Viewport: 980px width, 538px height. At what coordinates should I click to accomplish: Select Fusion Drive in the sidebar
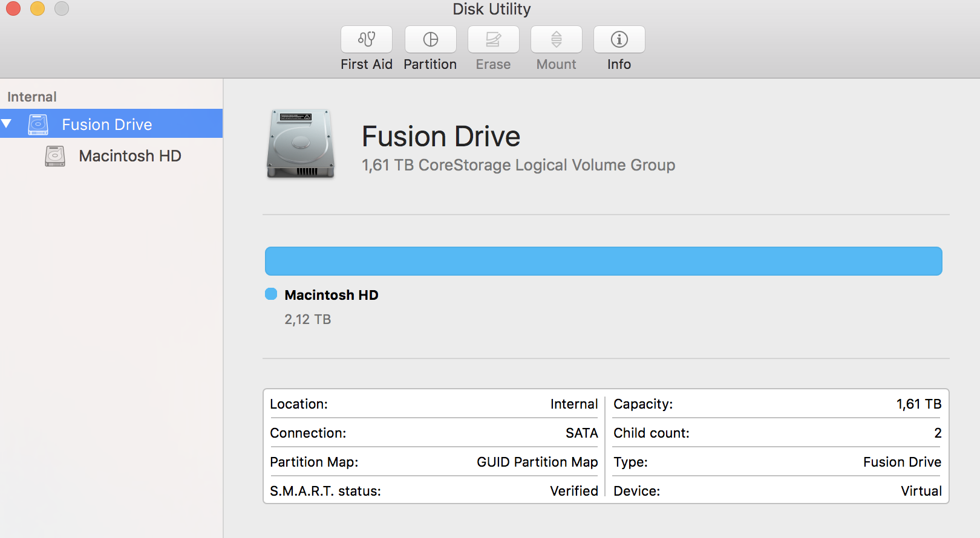[111, 123]
